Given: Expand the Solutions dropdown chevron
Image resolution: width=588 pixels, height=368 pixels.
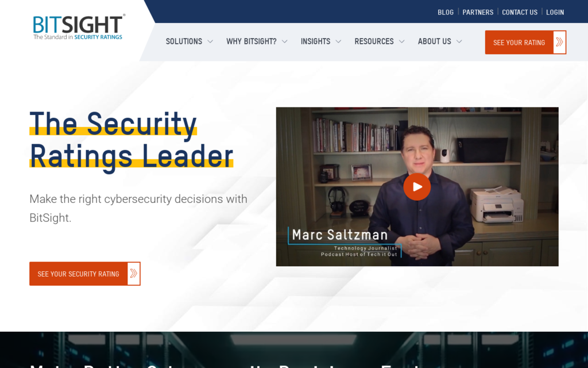Looking at the screenshot, I should pos(210,41).
